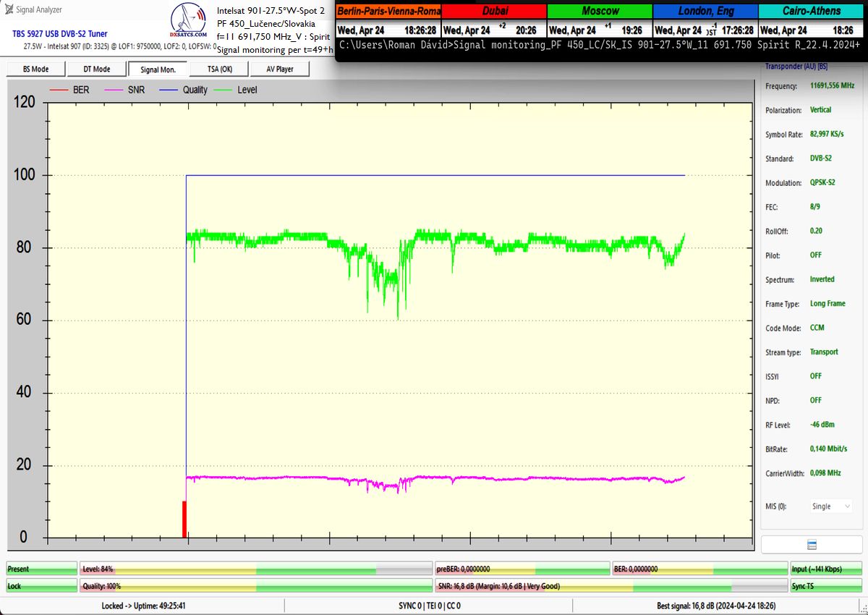Switch to the DT Mode tab
The height and width of the screenshot is (615, 868).
[96, 69]
